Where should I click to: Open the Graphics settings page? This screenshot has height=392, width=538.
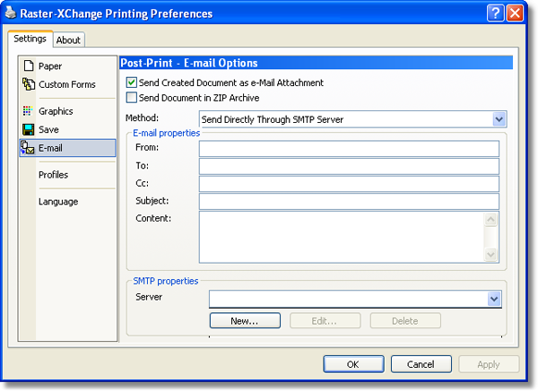56,111
